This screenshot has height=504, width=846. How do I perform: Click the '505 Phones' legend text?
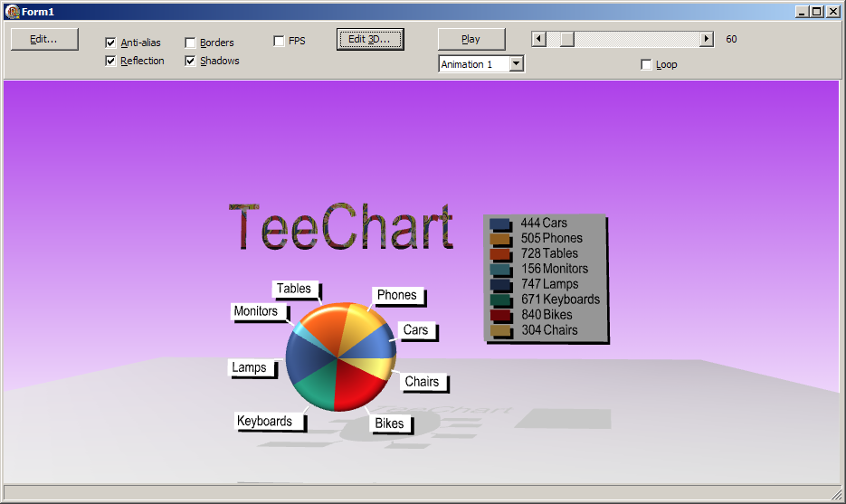click(x=552, y=238)
